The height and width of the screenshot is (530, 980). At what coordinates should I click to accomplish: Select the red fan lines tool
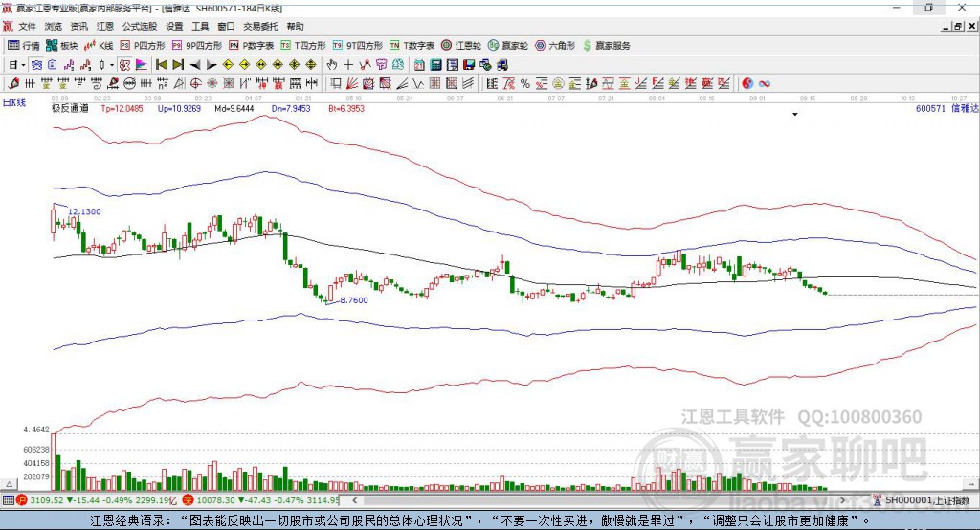click(352, 84)
